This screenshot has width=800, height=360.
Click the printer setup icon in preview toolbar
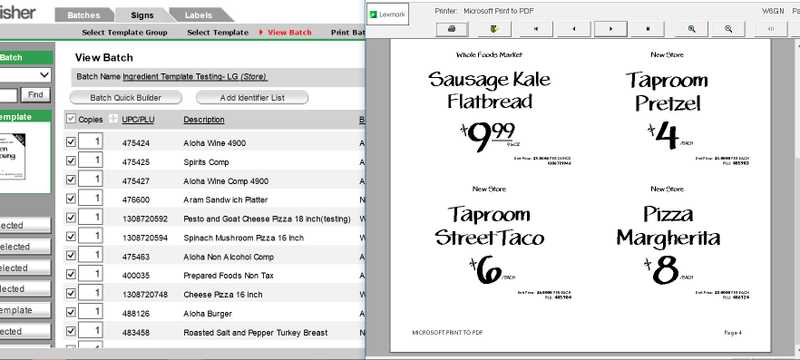[494, 29]
